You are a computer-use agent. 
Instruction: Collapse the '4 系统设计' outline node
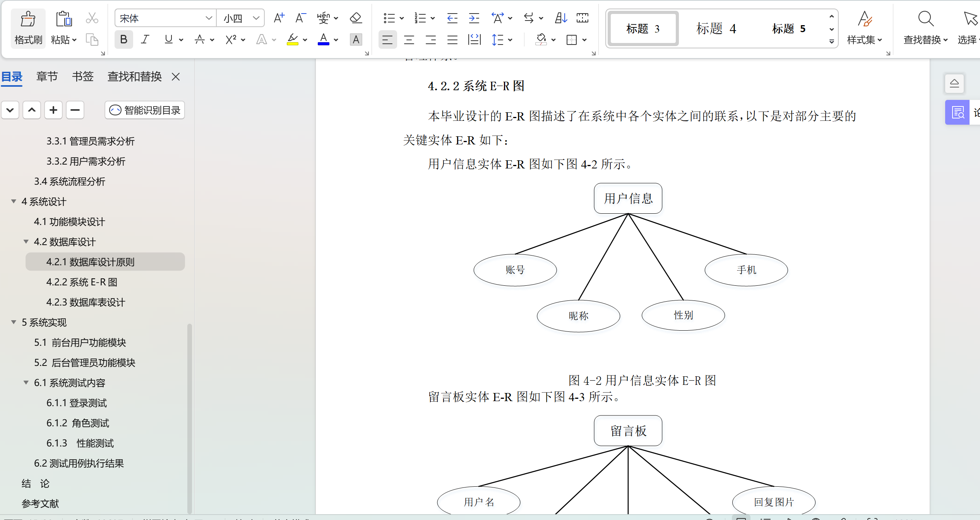pyautogui.click(x=14, y=201)
